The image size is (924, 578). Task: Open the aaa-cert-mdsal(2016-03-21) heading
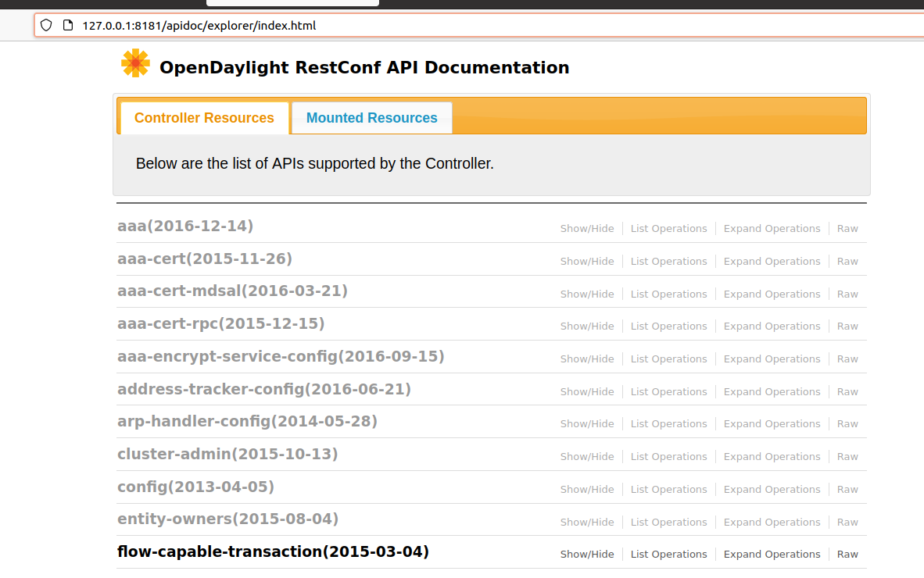pyautogui.click(x=232, y=291)
